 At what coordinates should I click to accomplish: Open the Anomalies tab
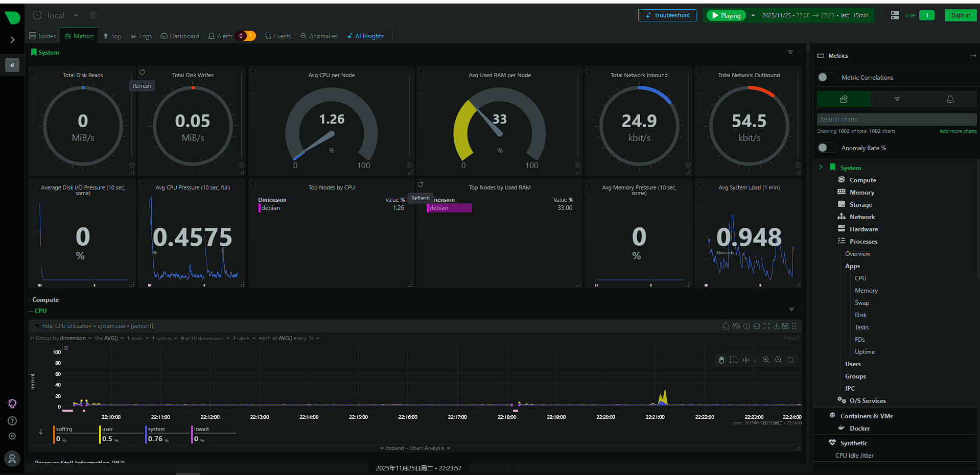click(319, 36)
